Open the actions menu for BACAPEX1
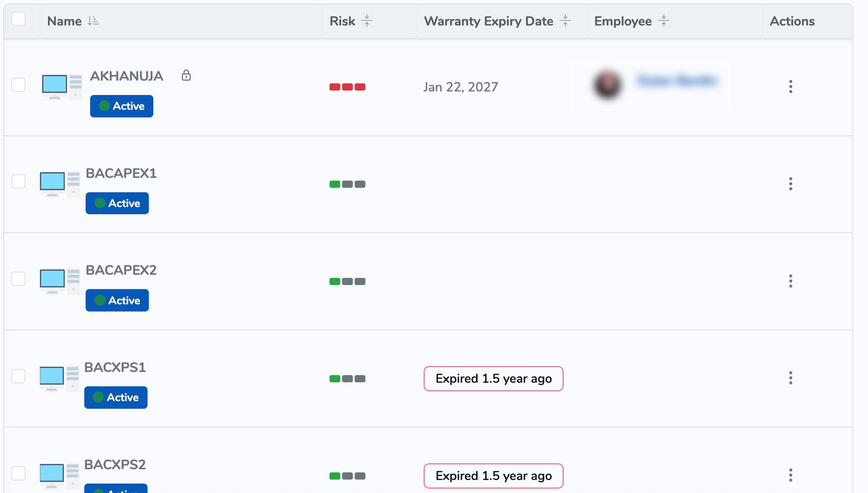The image size is (868, 493). [x=790, y=184]
